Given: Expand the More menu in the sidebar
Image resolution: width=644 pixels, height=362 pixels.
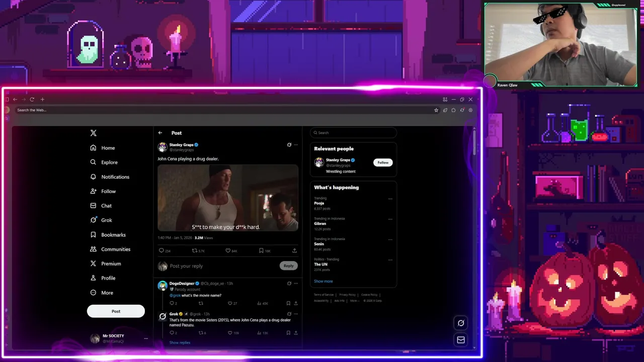Looking at the screenshot, I should pyautogui.click(x=102, y=293).
